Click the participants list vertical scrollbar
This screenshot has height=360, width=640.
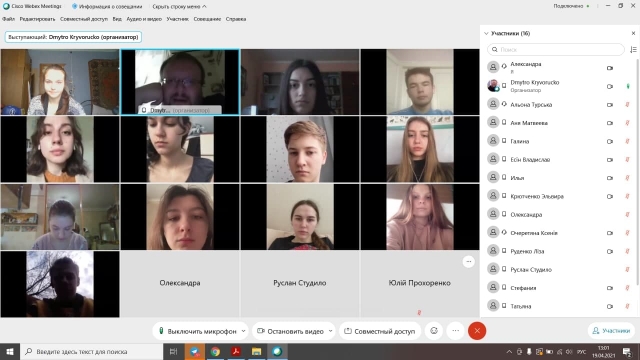(638, 171)
